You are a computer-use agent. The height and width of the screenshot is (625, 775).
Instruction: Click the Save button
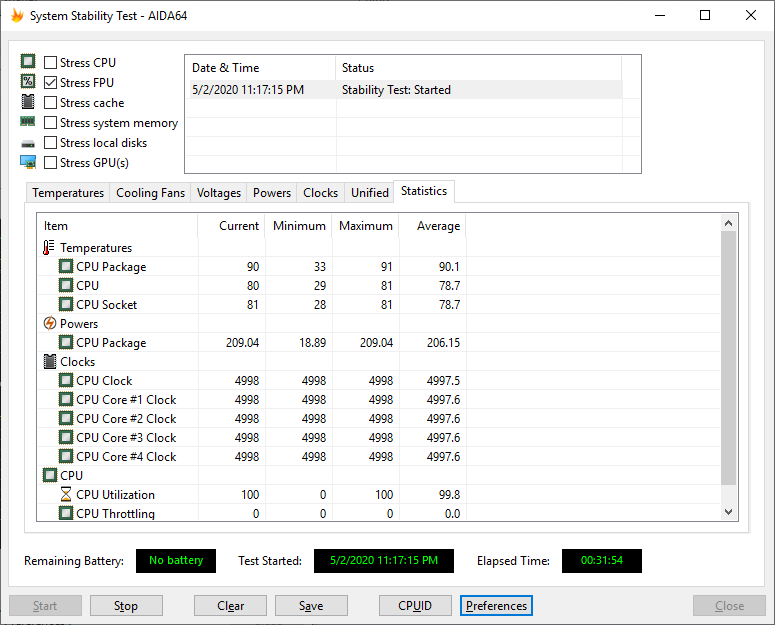(x=311, y=606)
